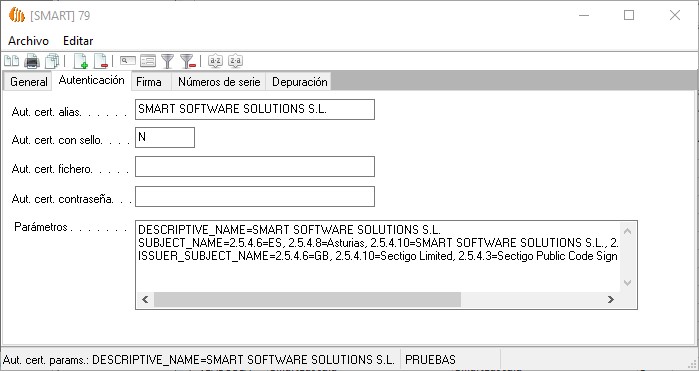Click the Parámetros horizontal scrollbar right arrow

coord(611,300)
